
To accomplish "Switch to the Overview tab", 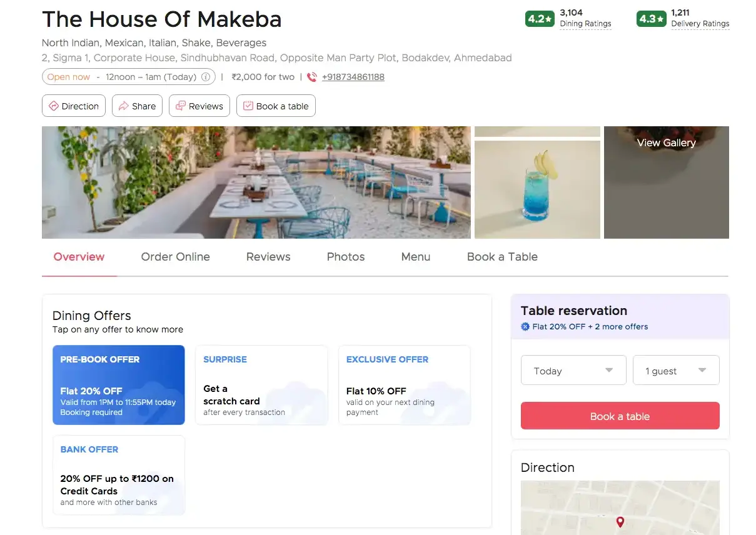I will coord(79,257).
